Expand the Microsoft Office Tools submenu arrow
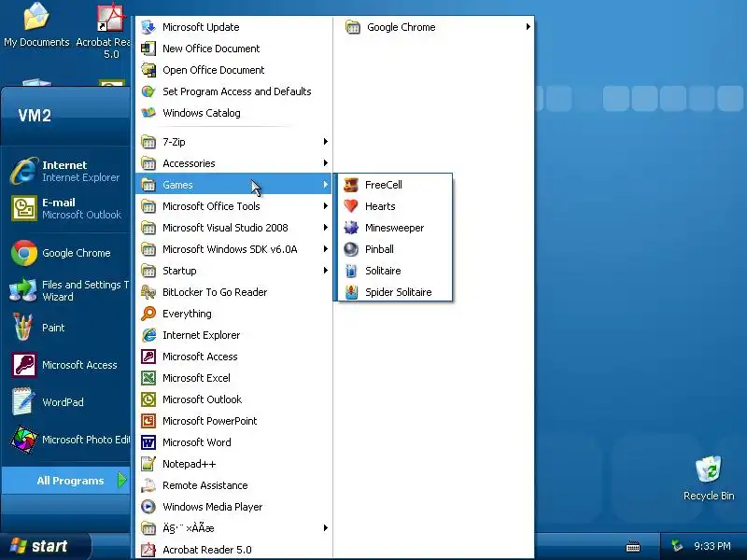The image size is (747, 560). pos(325,205)
